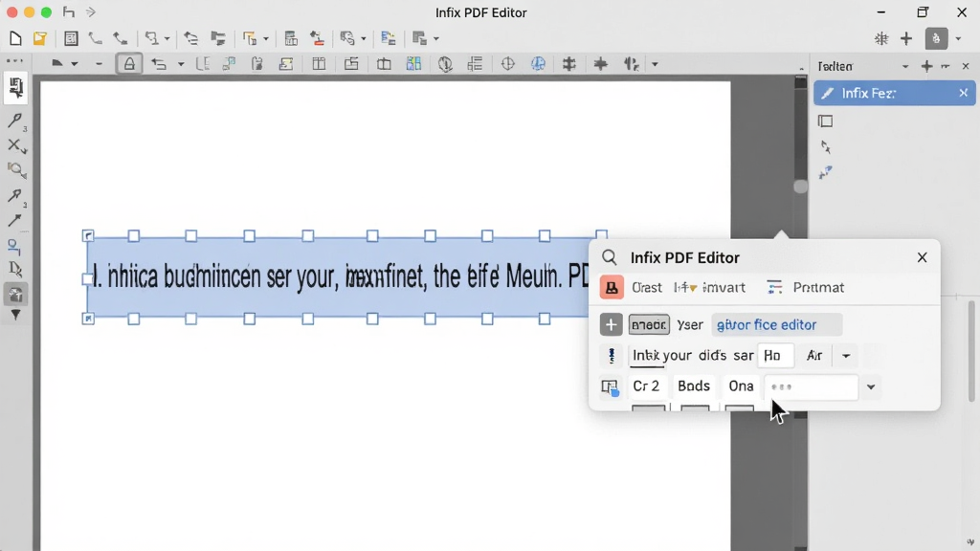Click the three dots toolbar grip
980x551 pixels.
point(14,61)
